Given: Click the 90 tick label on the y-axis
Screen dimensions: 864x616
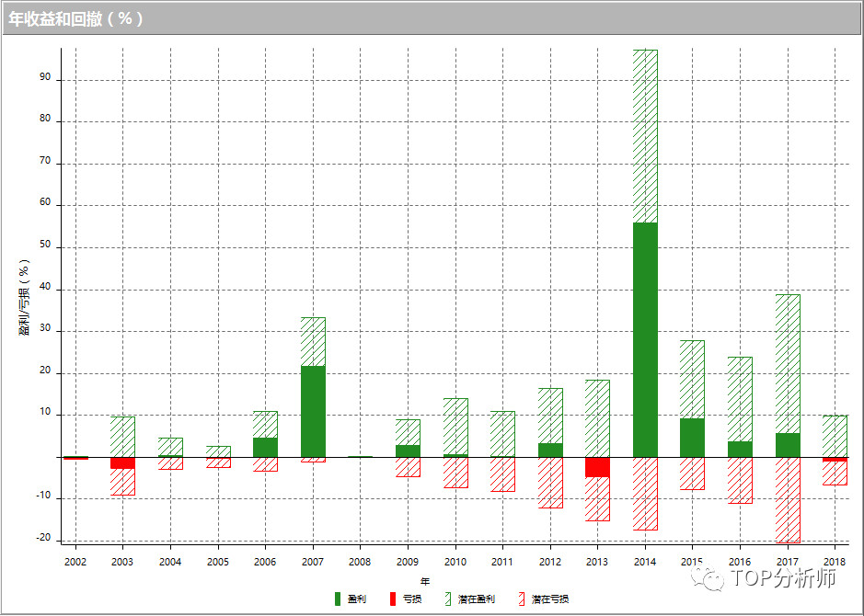Looking at the screenshot, I should pyautogui.click(x=45, y=80).
